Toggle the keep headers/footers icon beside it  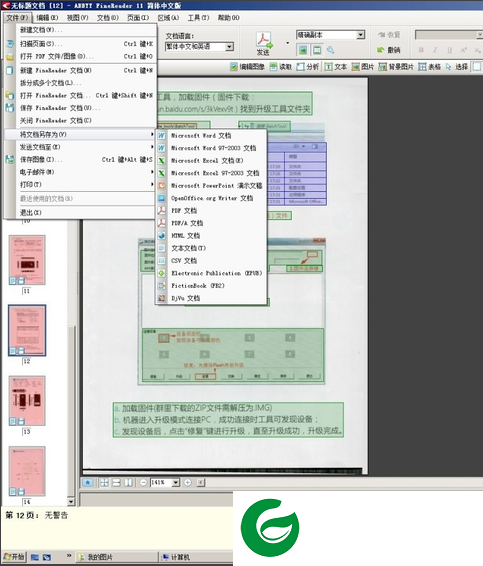pos(317,50)
